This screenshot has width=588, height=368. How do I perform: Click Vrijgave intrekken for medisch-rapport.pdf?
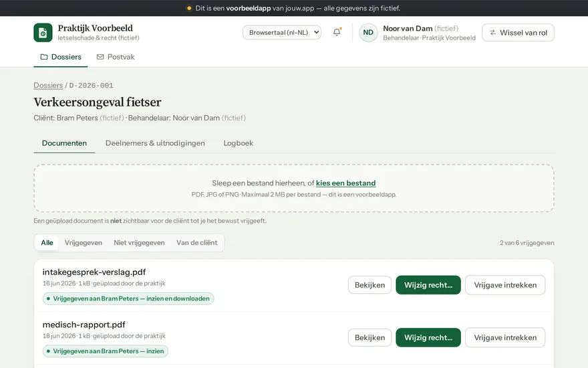click(505, 338)
